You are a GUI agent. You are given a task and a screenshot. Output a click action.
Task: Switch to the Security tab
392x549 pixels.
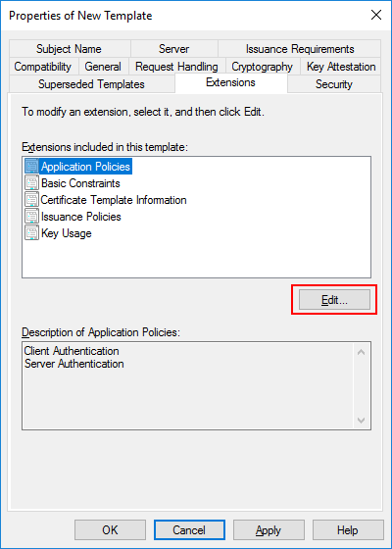pyautogui.click(x=333, y=84)
